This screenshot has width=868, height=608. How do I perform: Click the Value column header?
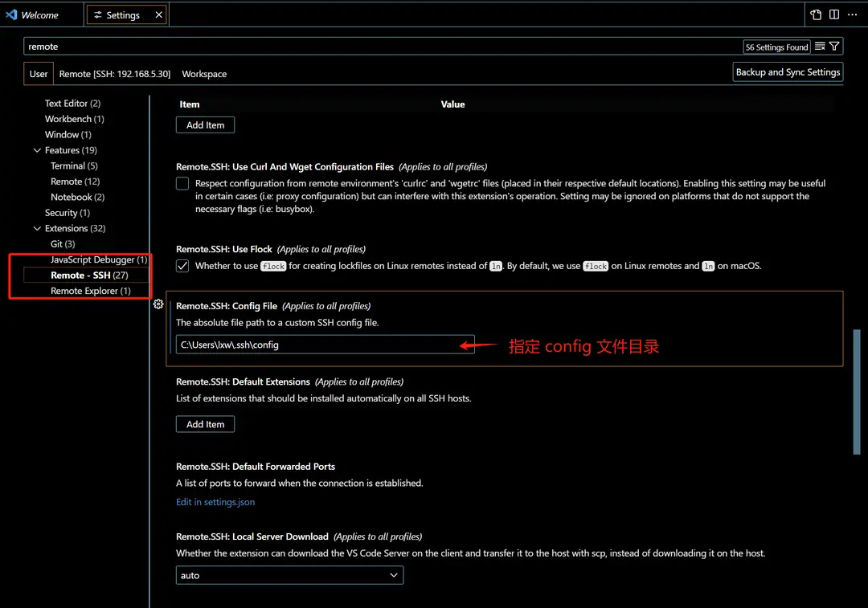452,104
